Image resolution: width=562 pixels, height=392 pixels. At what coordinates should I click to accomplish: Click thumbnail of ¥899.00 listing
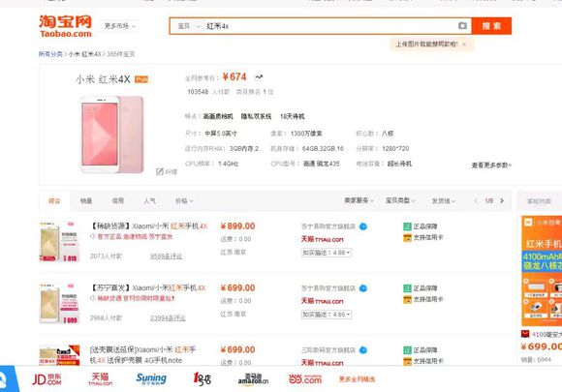[59, 242]
